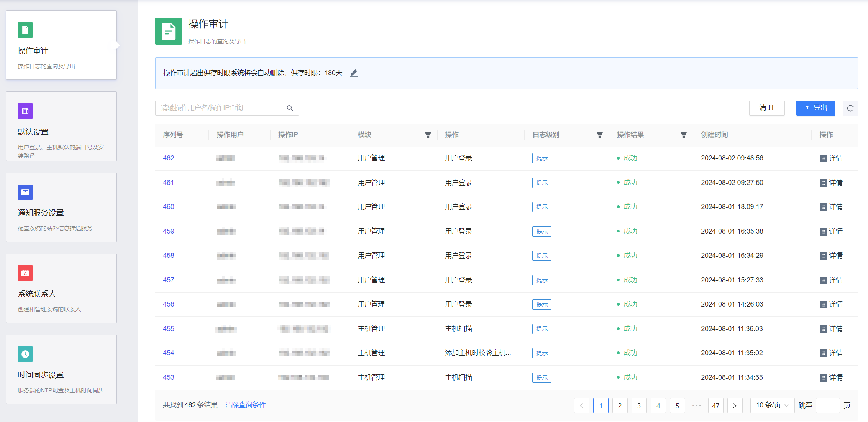Click 清除查询条件 link
The height and width of the screenshot is (422, 868).
[x=245, y=405]
